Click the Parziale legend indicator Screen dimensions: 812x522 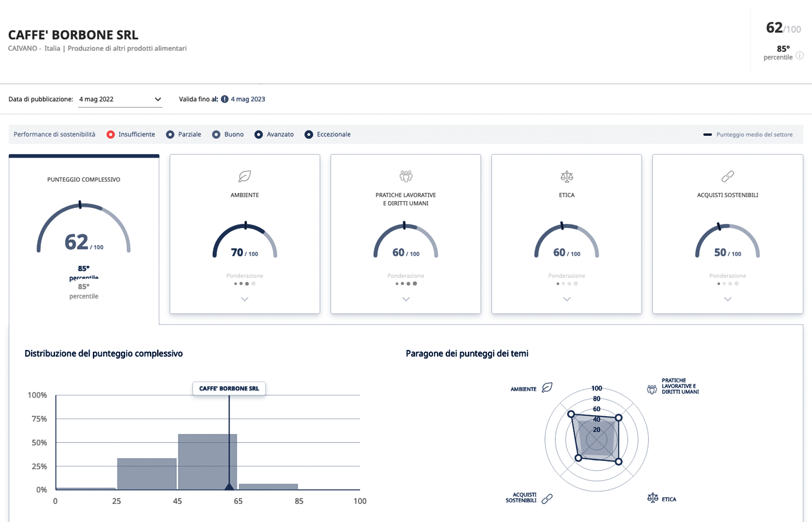coord(170,134)
